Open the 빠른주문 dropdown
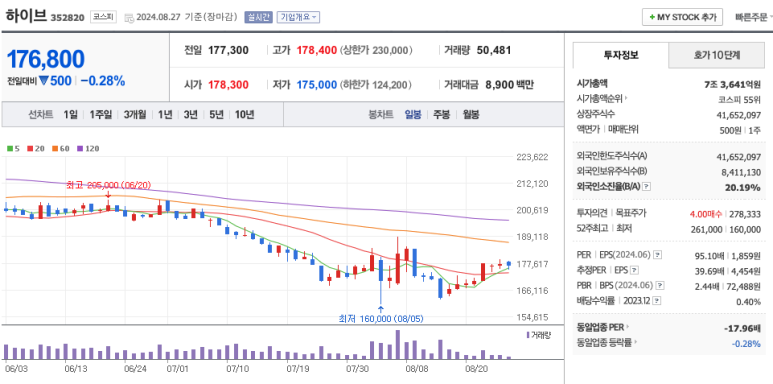773x384 pixels. coord(753,17)
